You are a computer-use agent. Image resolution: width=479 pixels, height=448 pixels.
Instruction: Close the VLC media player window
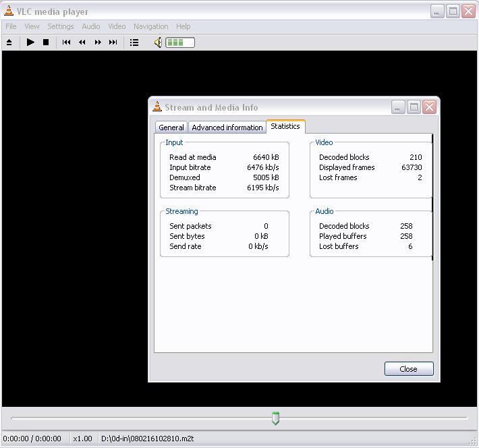(469, 11)
